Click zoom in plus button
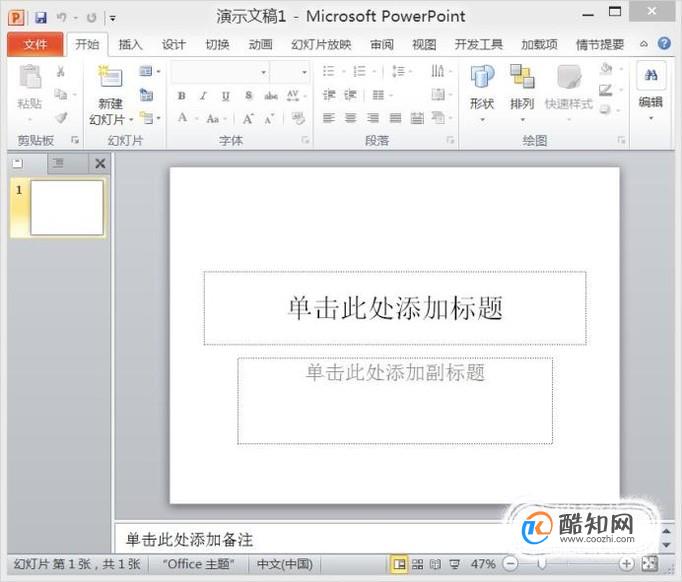682x582 pixels. coord(626,564)
